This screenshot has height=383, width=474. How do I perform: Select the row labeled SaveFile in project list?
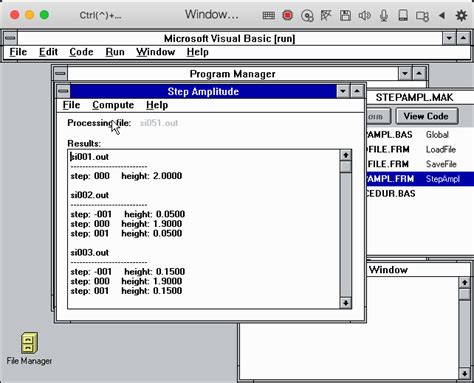[420, 164]
